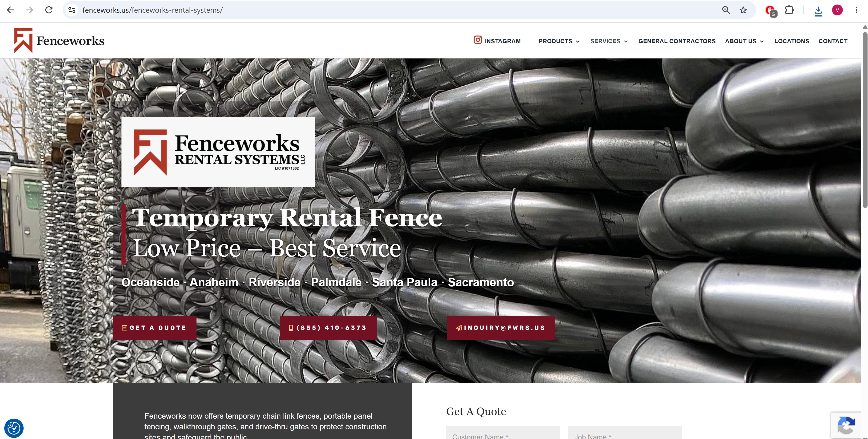Click the reCAPTCHA badge
This screenshot has height=439, width=868.
(846, 425)
